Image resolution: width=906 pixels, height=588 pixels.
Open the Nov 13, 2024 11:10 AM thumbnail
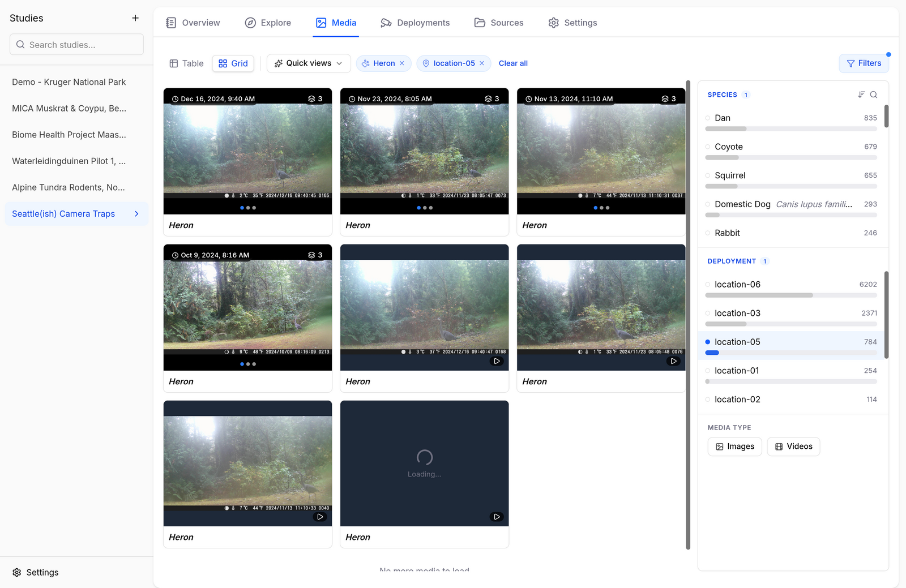[x=601, y=151]
